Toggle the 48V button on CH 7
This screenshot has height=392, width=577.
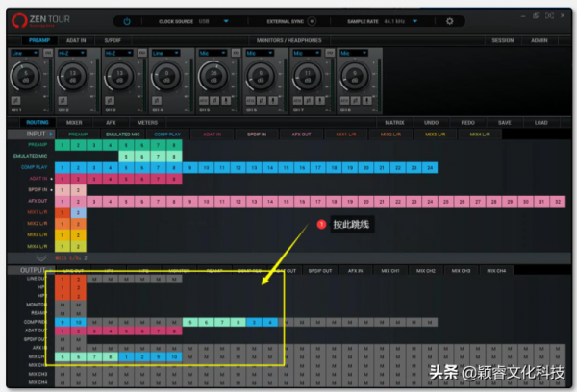[x=298, y=100]
